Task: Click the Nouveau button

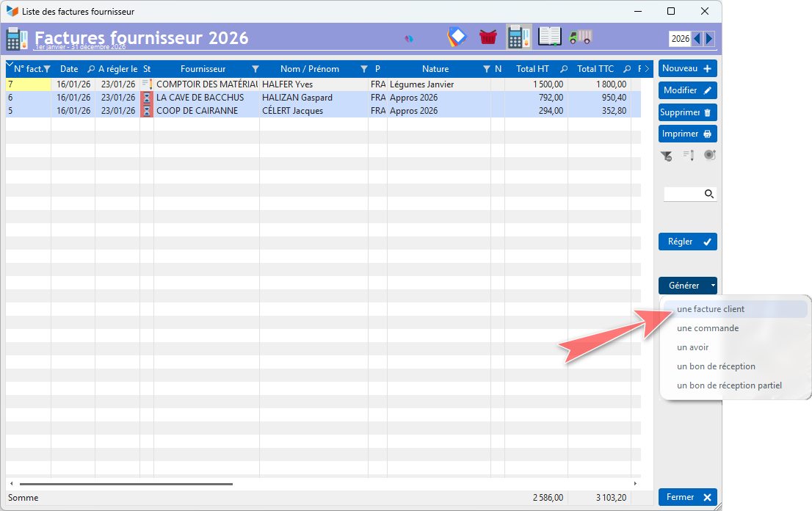Action: [x=687, y=68]
